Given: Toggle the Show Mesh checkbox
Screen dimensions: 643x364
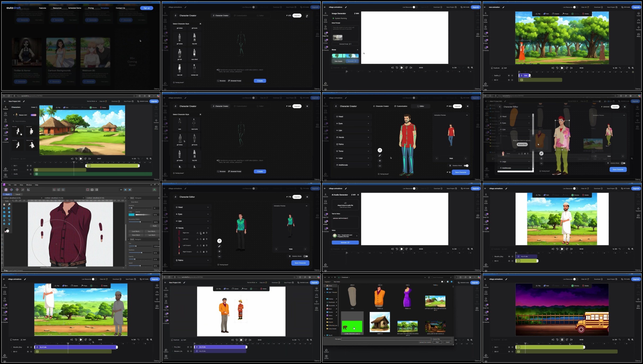Looking at the screenshot, I should (x=130, y=202).
